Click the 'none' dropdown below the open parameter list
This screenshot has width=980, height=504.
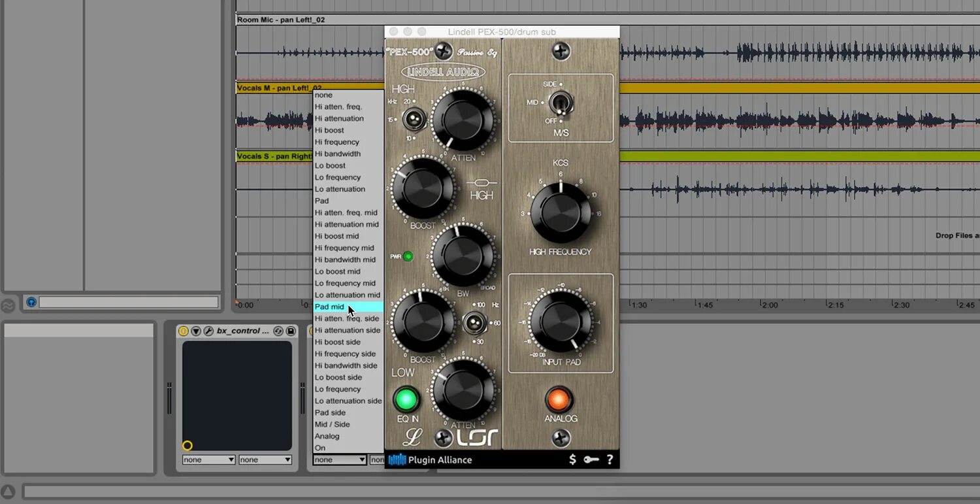tap(340, 460)
